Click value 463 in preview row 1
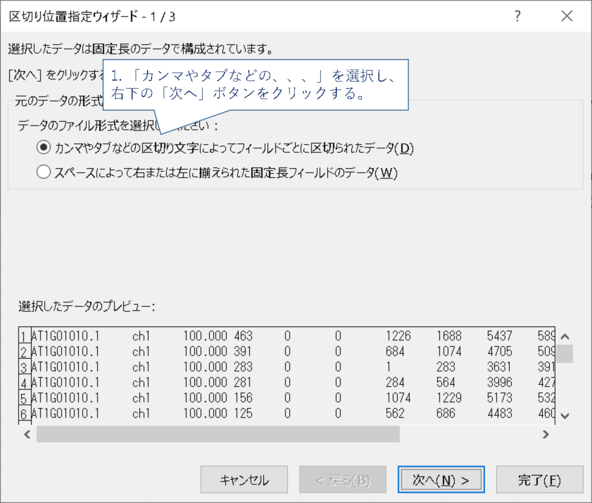The image size is (592, 503). click(x=243, y=336)
